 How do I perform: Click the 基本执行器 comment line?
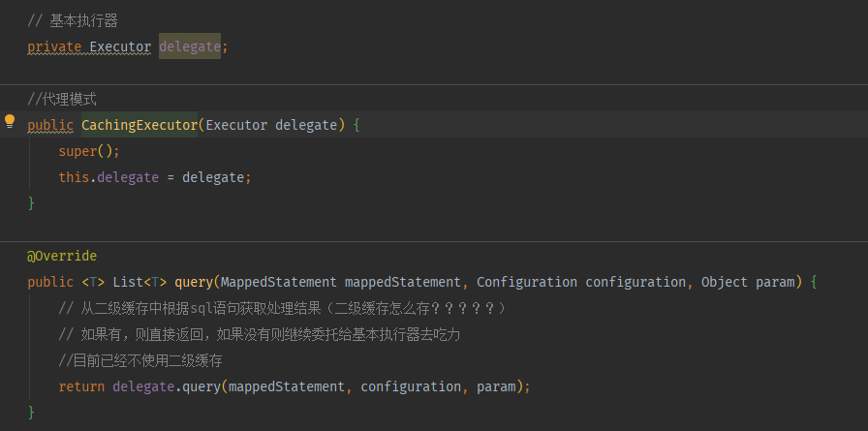73,20
